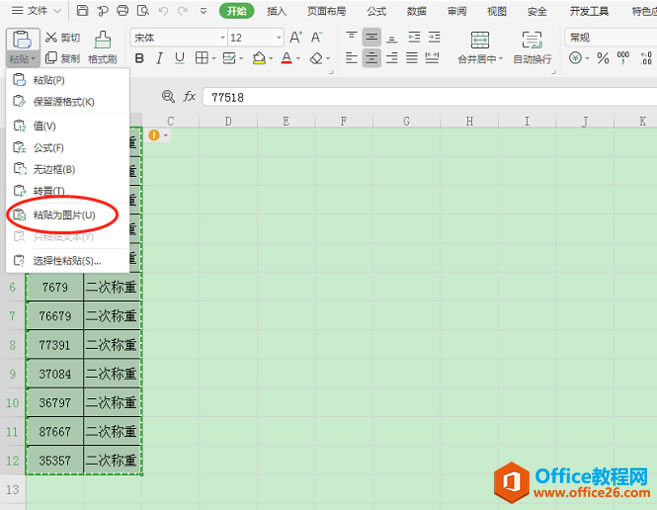Apply thousands separator style

[623, 58]
